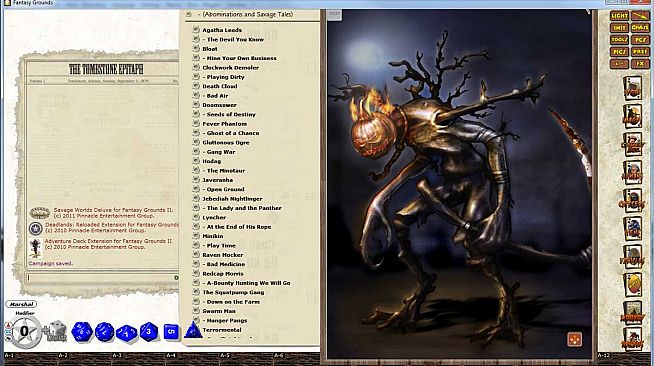654x366 pixels.
Task: Open link icon for Bloat
Action: click(196, 48)
